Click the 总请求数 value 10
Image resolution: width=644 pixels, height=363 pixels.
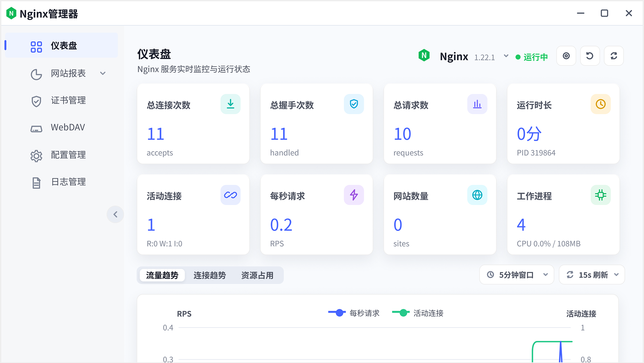[x=402, y=134]
